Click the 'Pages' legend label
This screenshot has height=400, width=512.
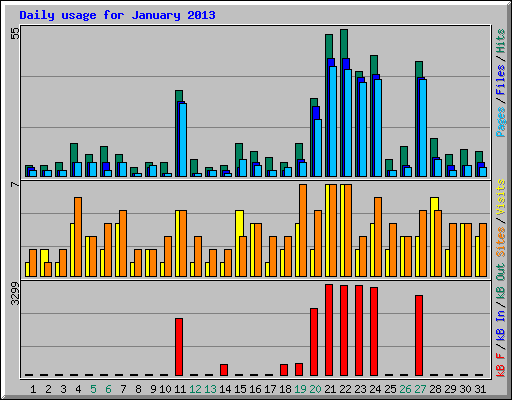coord(501,122)
